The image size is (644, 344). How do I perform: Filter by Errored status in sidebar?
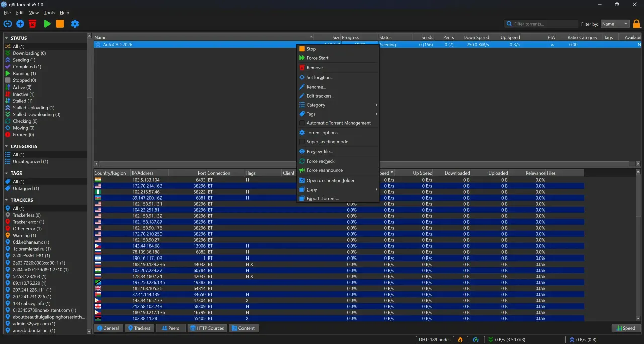(23, 135)
